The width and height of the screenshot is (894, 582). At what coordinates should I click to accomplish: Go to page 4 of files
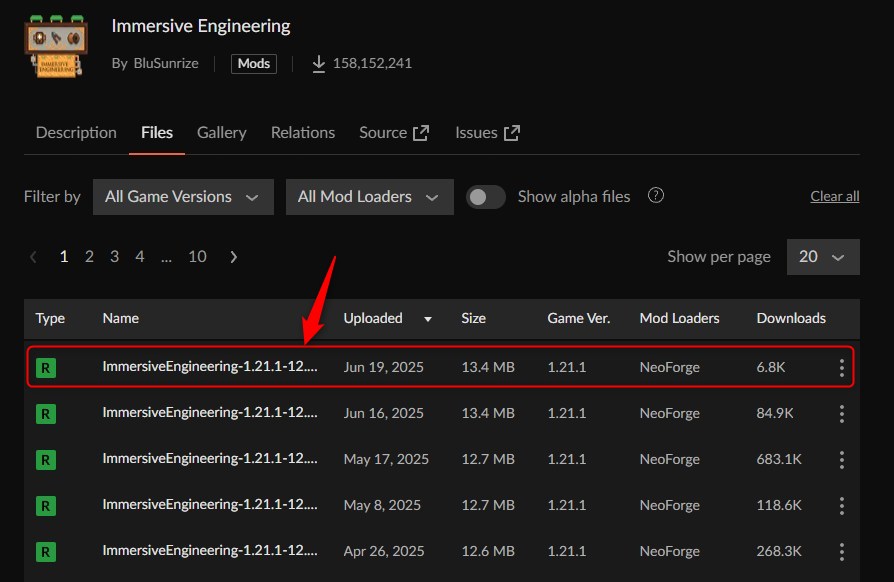coord(140,257)
